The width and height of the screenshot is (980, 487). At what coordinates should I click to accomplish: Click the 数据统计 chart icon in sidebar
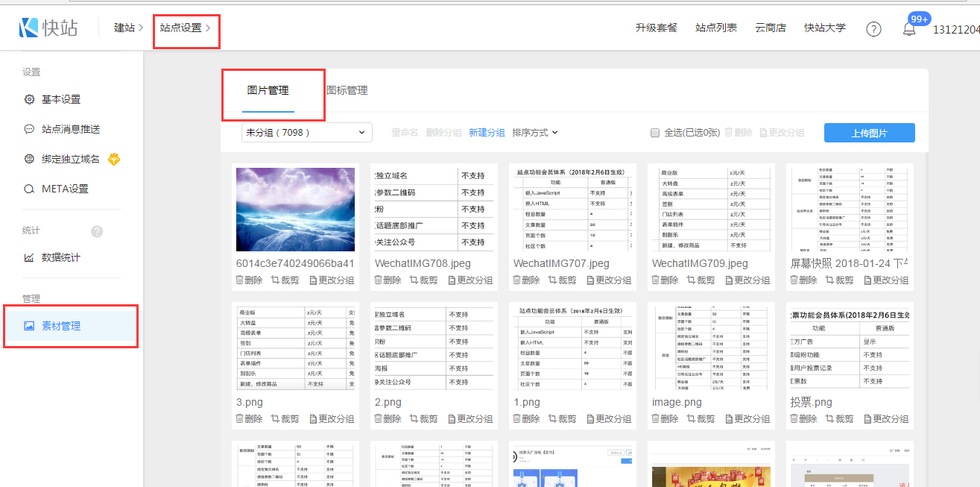pos(29,258)
